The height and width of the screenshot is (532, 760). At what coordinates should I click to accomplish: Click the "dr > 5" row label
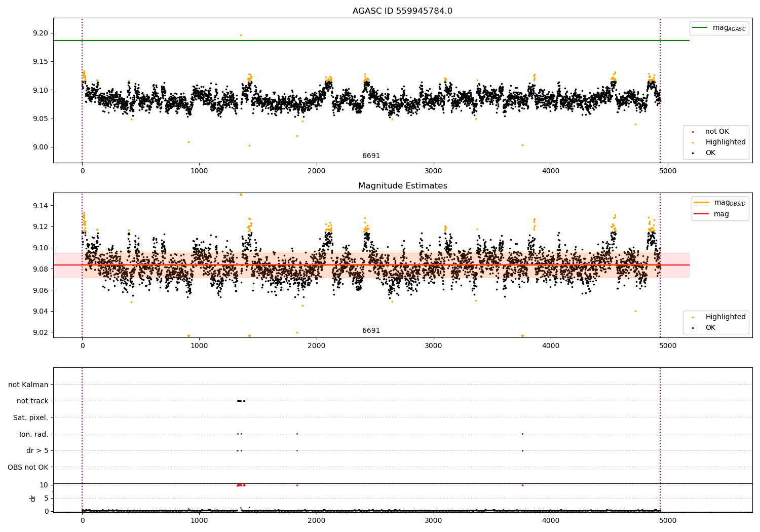(x=37, y=450)
